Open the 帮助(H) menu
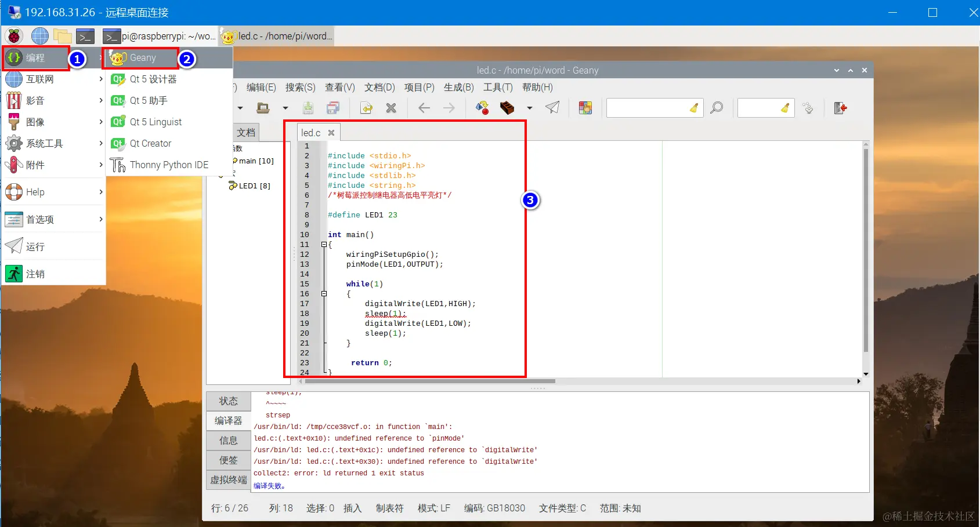980x527 pixels. 537,88
